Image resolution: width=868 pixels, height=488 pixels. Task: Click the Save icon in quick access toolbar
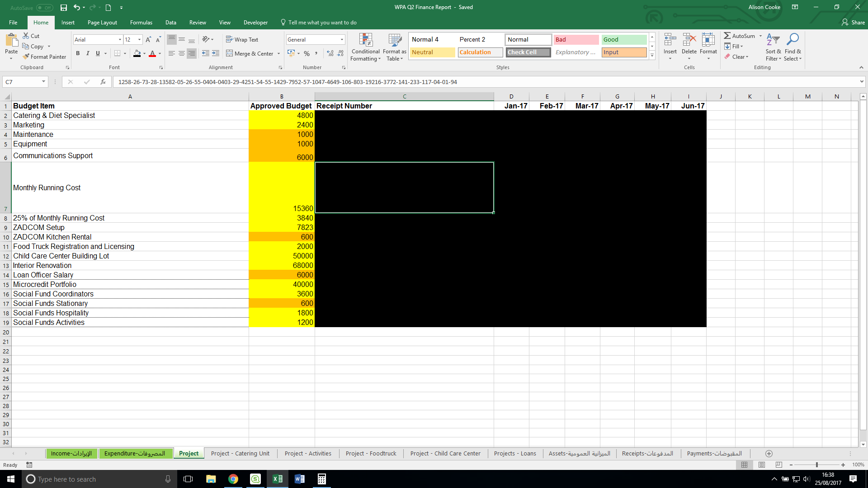tap(64, 7)
